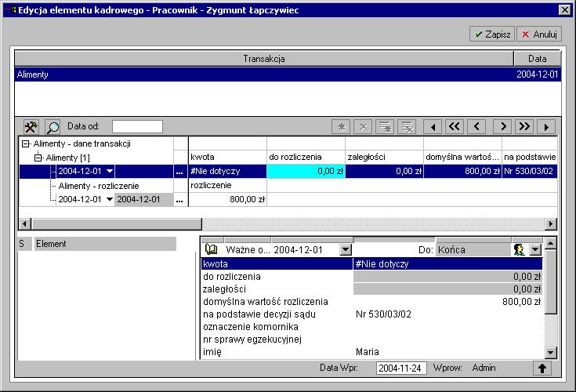Open the dropdown beside Końca field
576x392 pixels.
(535, 250)
